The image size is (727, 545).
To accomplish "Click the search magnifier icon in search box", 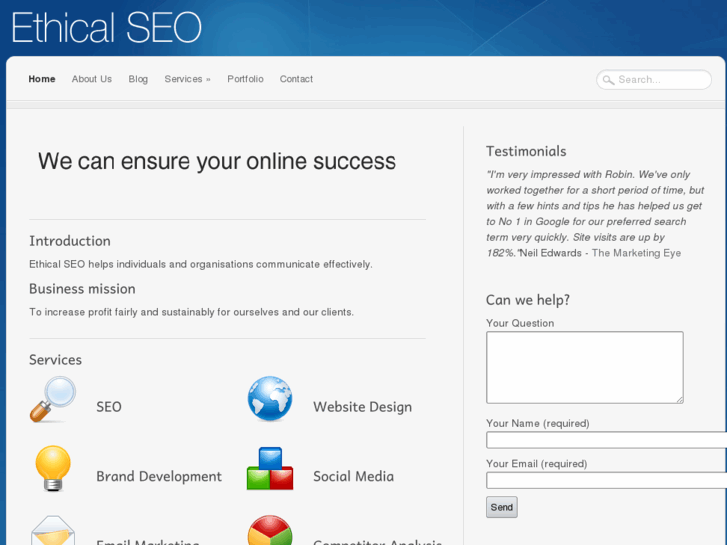I will coord(608,80).
